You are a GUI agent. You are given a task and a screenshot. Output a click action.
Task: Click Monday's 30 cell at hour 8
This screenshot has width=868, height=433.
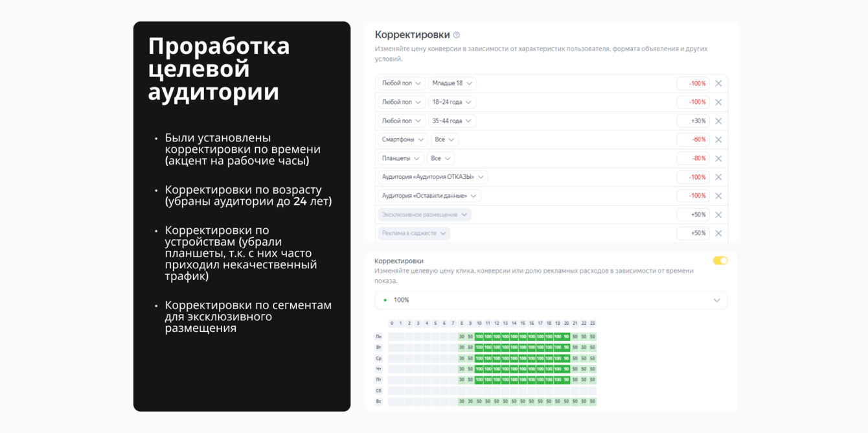462,336
